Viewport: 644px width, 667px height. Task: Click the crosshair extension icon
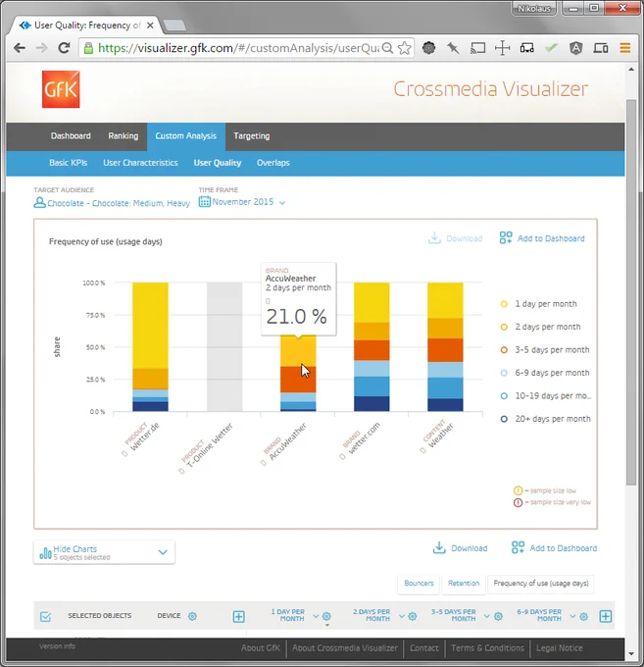502,48
